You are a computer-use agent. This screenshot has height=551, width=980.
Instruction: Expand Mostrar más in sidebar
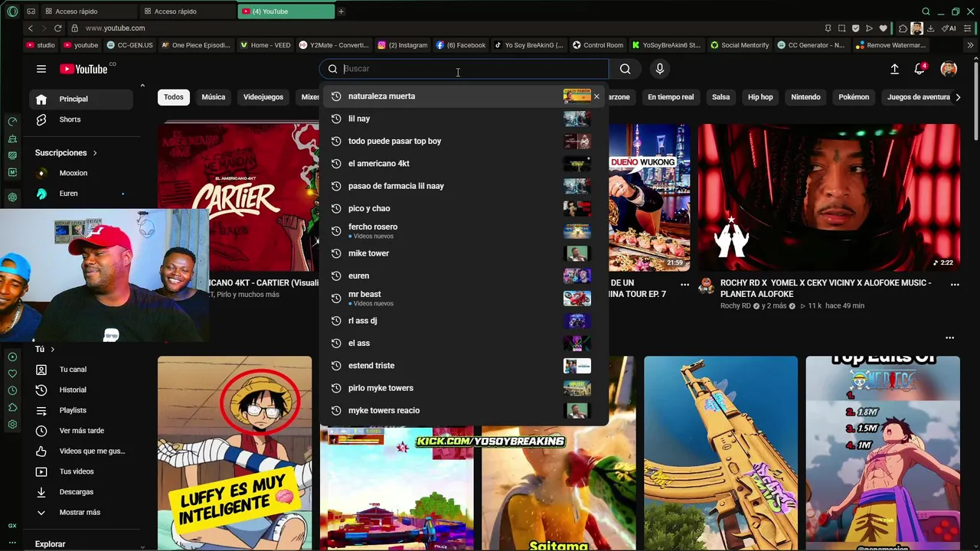82,513
